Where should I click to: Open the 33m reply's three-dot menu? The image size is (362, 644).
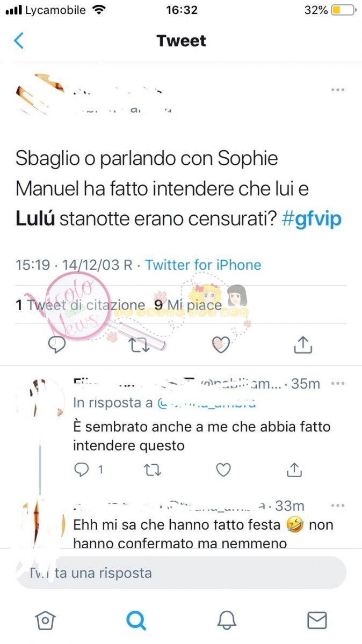click(x=338, y=505)
